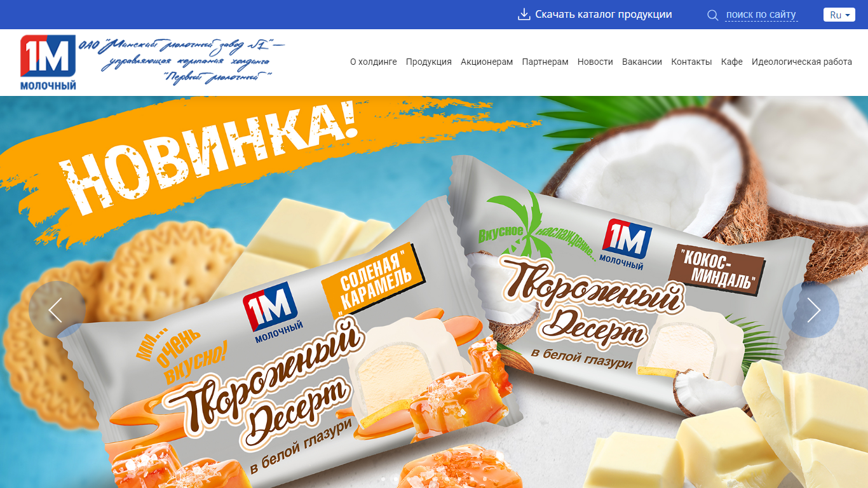
Task: Open Идеологическая работа section
Action: [x=802, y=62]
